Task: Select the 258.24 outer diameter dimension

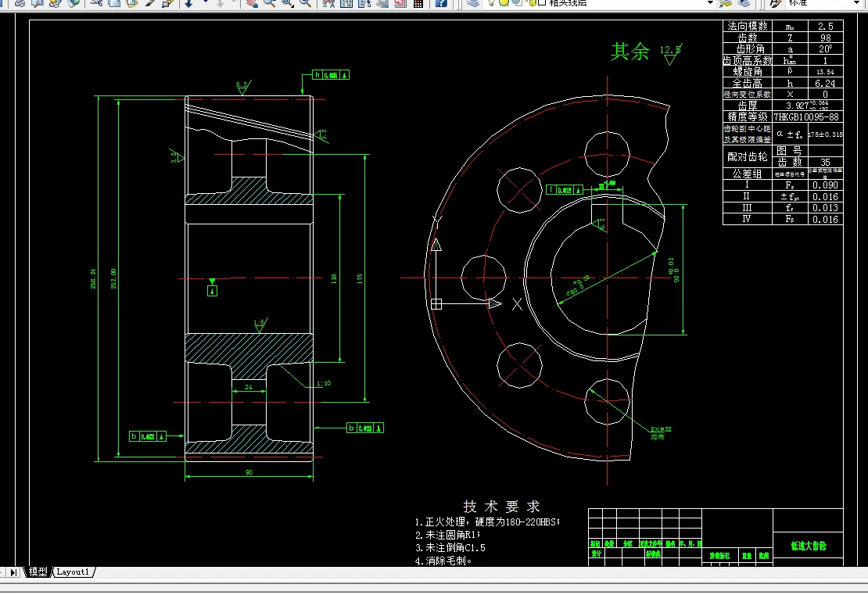Action: pyautogui.click(x=93, y=278)
